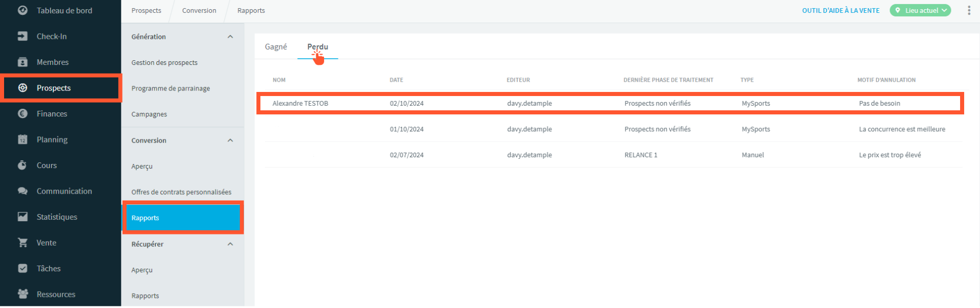Sort by the DATE column header
This screenshot has height=308, width=980.
pyautogui.click(x=397, y=80)
